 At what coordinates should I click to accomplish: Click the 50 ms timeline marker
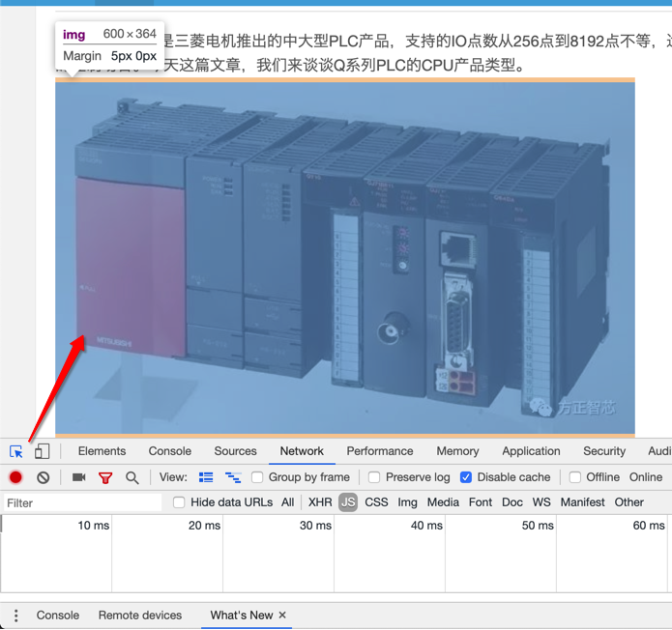538,526
